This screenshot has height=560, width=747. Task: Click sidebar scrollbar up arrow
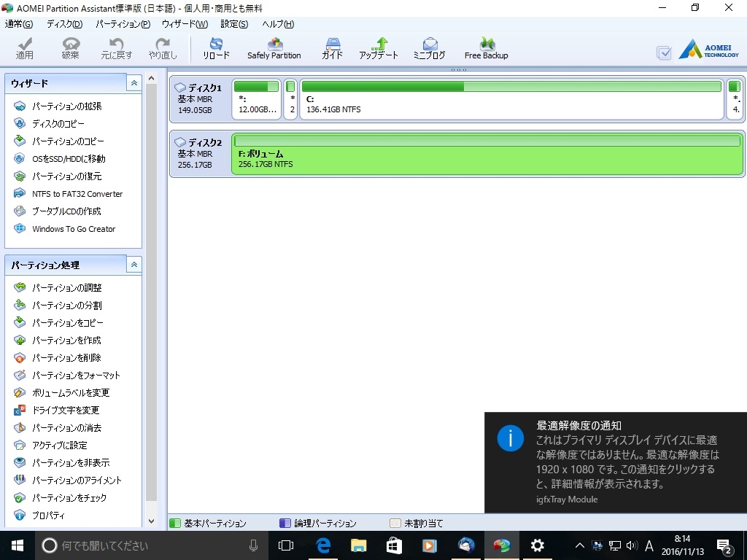click(152, 78)
